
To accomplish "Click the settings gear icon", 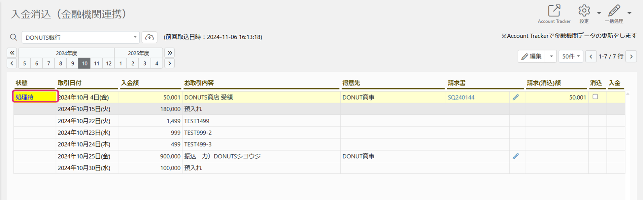I will pos(584,11).
